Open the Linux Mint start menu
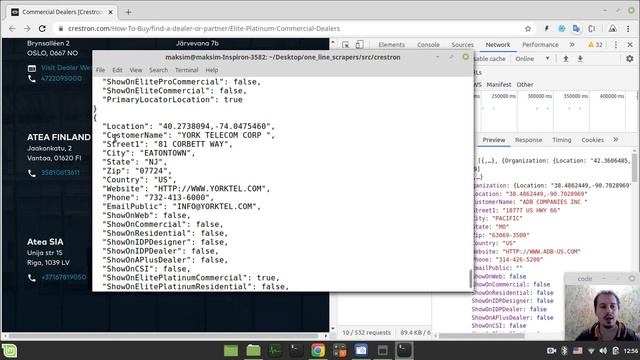Screen dimensions: 640x360 [x=9, y=351]
